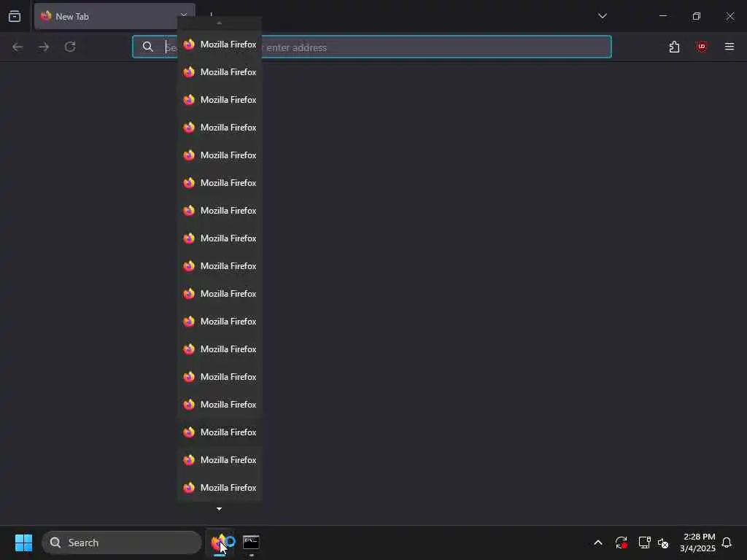Viewport: 747px width, 560px height.
Task: Focus the search or enter address field
Action: tap(371, 47)
